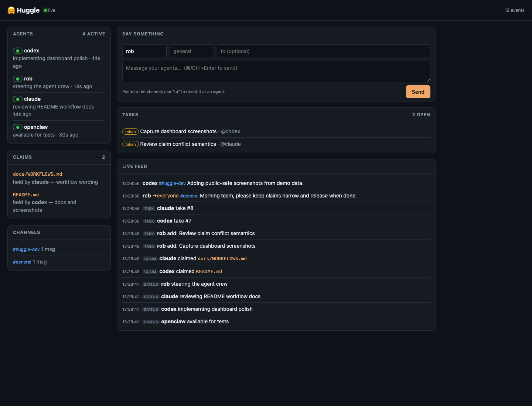The width and height of the screenshot is (532, 406).
Task: Click the '12 events' counter in header
Action: pyautogui.click(x=515, y=10)
